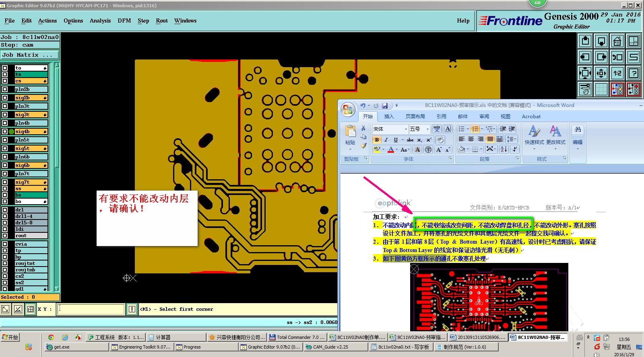
Task: Click the pan-right arrow box icon
Action: [x=601, y=57]
